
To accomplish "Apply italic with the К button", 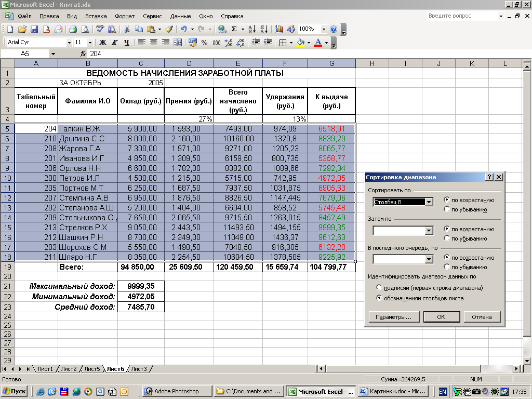I will pos(115,43).
